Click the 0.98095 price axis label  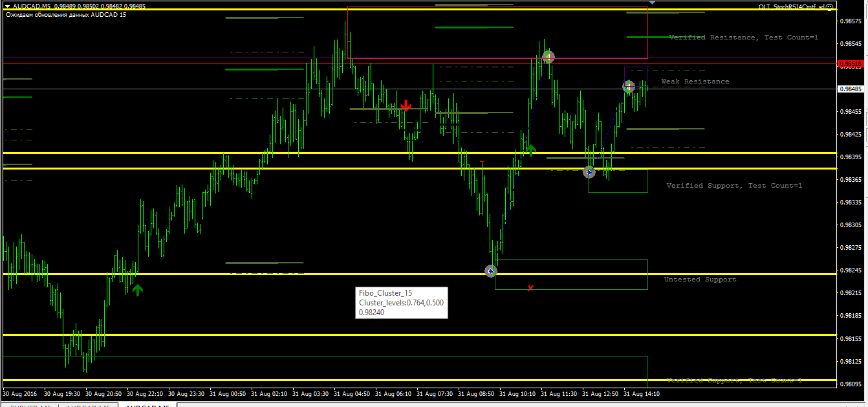point(851,384)
